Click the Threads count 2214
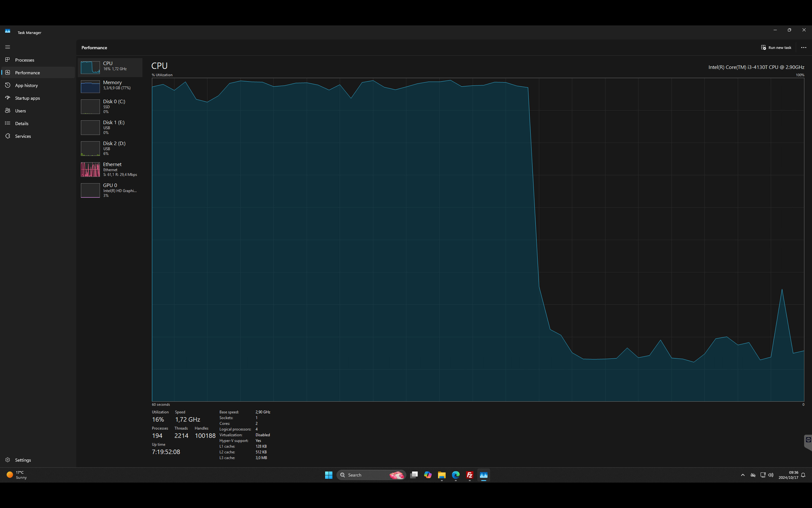 click(181, 436)
